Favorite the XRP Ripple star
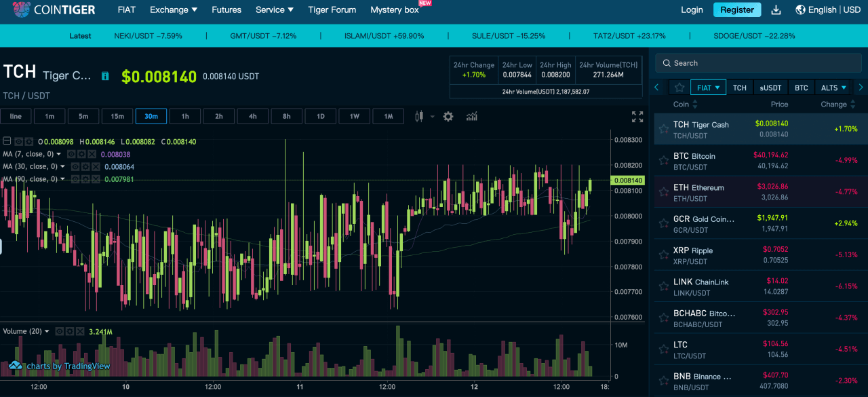868x397 pixels. pos(664,255)
